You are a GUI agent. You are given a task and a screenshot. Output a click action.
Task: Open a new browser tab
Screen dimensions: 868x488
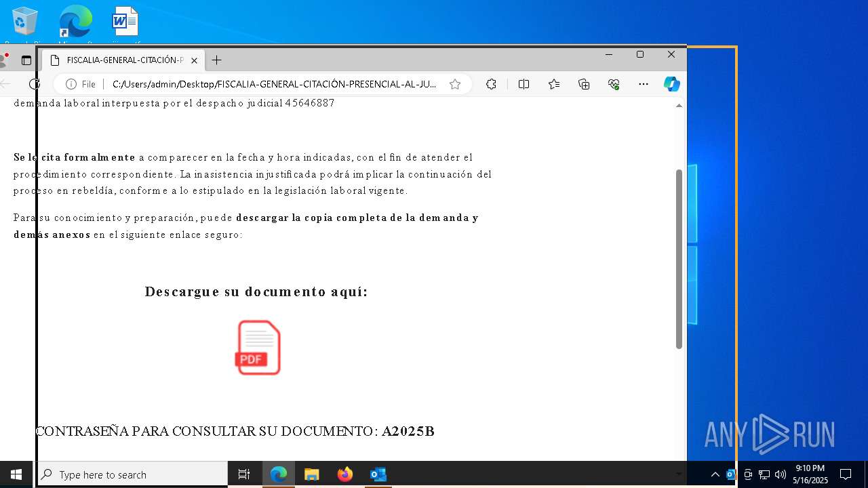click(216, 60)
